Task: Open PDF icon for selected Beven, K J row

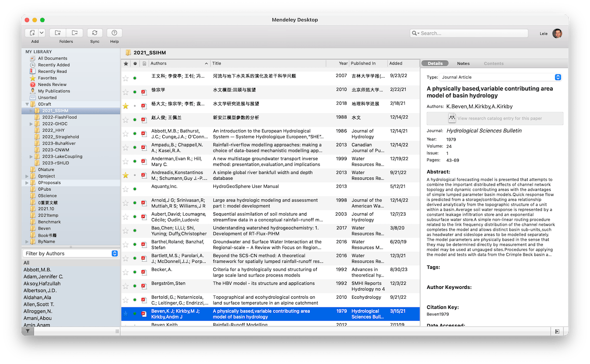Action: (144, 313)
